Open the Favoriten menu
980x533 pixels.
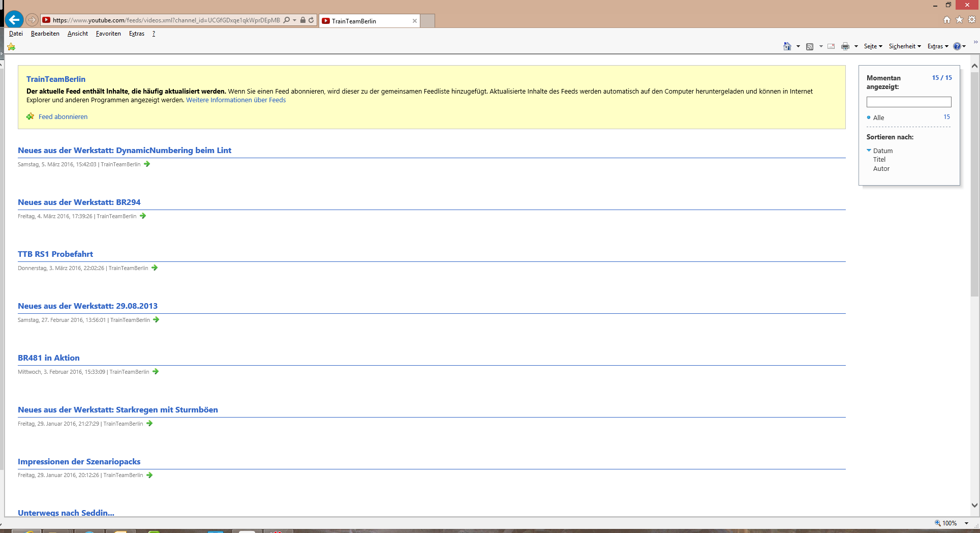pos(108,34)
